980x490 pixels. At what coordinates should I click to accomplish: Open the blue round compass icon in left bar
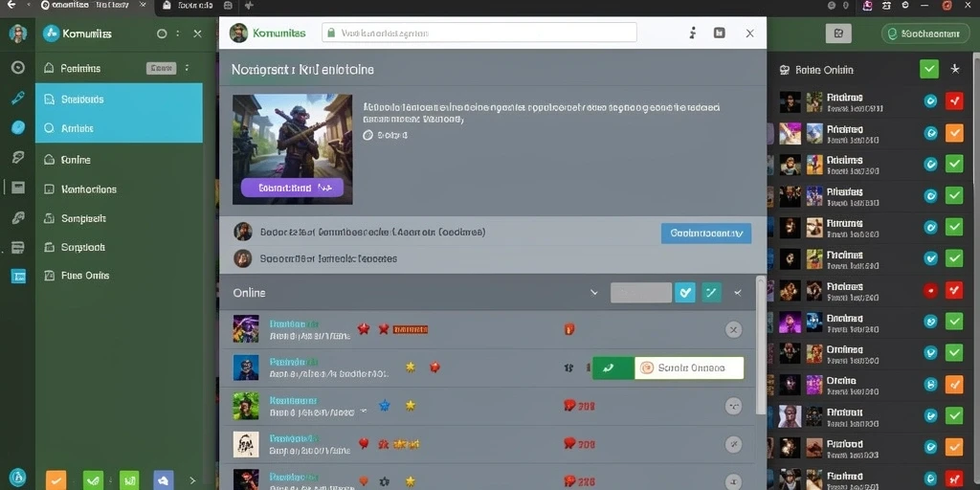(18, 127)
